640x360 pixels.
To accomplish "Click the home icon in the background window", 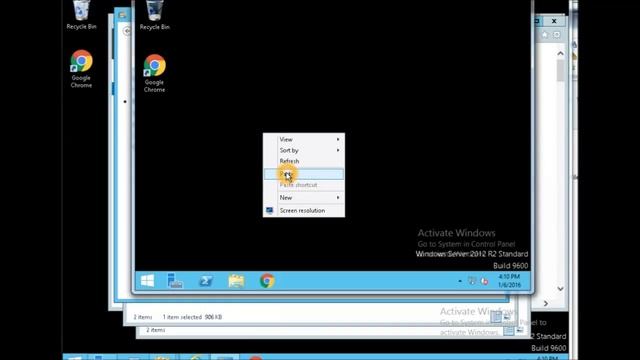I will click(545, 35).
